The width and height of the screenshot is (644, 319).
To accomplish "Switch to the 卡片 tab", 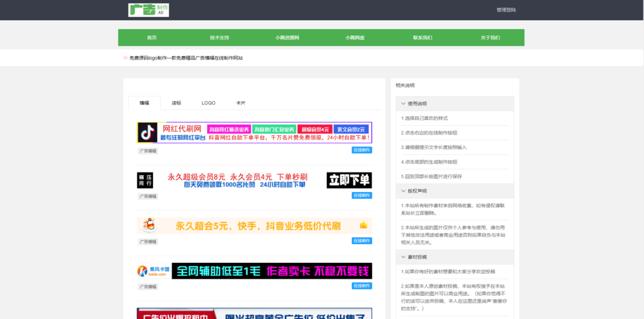I will (241, 103).
